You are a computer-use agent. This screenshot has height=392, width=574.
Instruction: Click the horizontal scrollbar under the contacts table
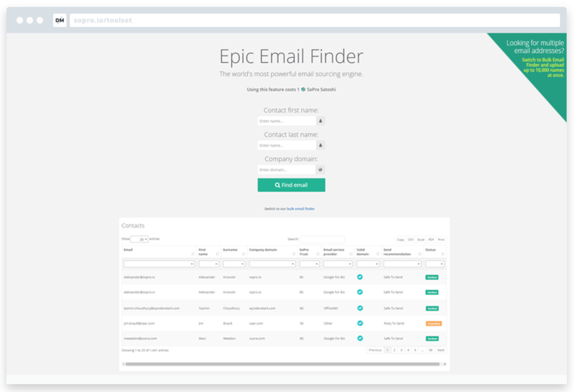pos(283,364)
